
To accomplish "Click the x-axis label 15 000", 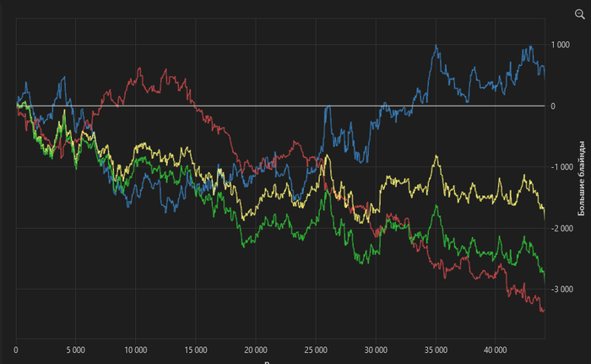I will coord(196,350).
